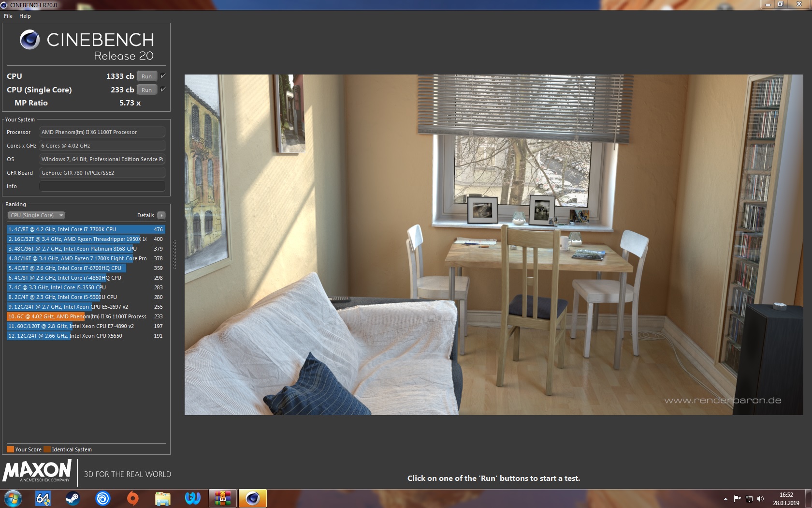Click the OS value field
This screenshot has width=812, height=508.
(102, 159)
